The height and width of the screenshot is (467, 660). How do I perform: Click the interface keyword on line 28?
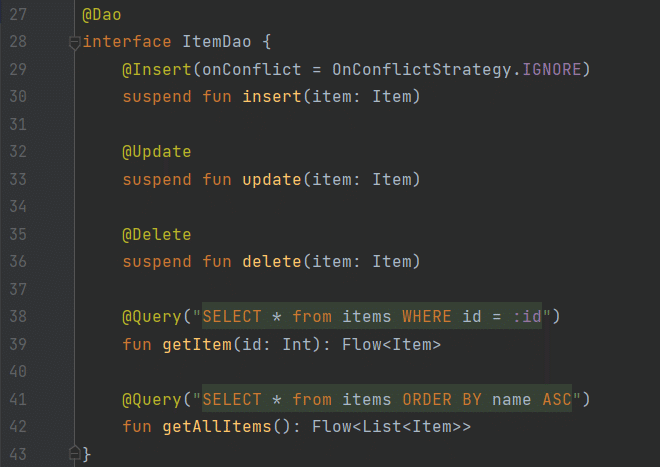click(x=127, y=42)
